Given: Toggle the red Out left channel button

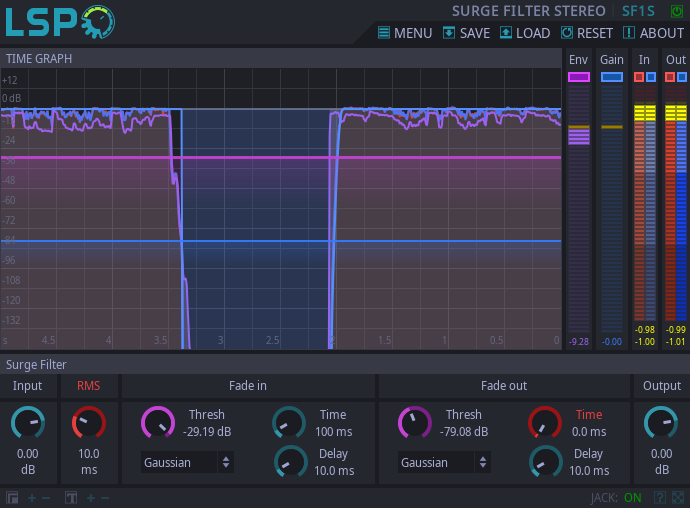Looking at the screenshot, I should tap(670, 77).
